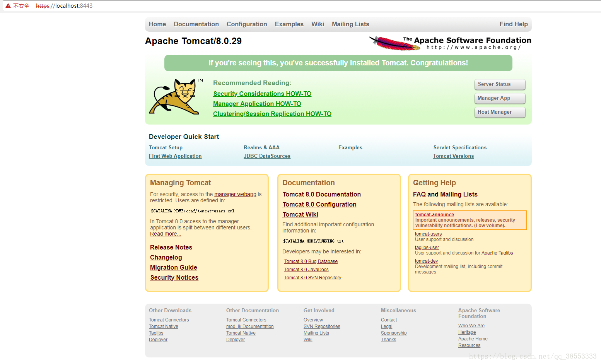Open the Who We Are link

tap(471, 326)
